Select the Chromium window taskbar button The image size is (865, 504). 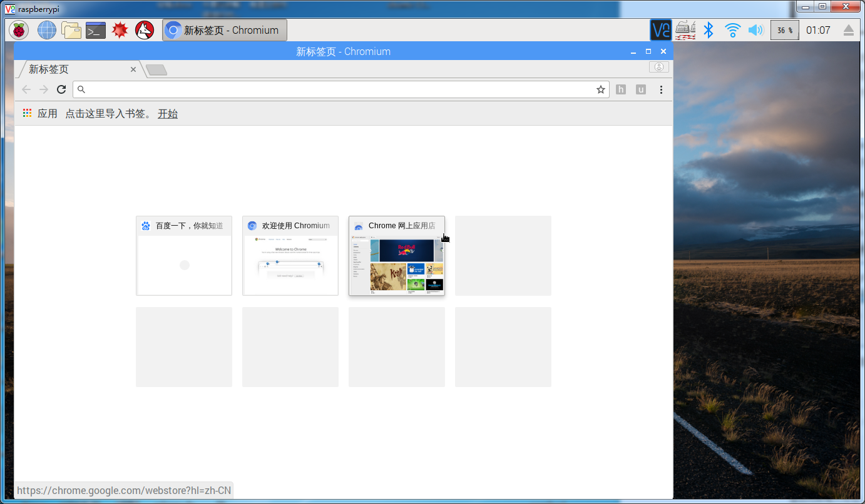pos(225,30)
